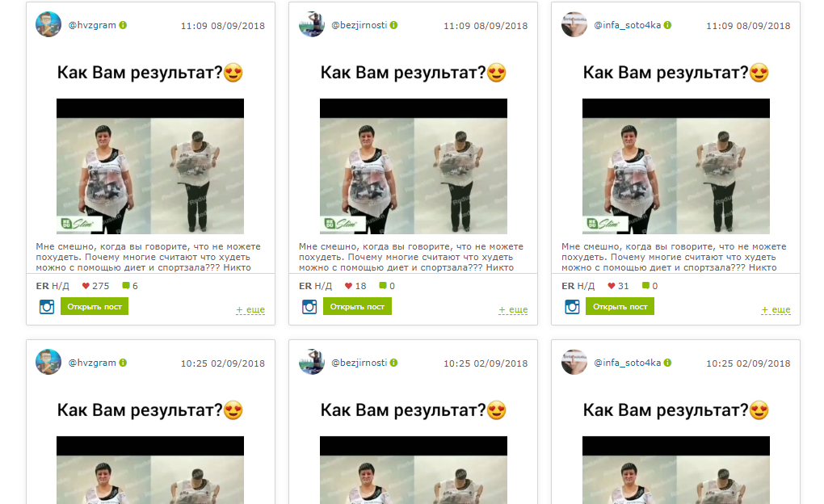Expand '+ еще' on bezjirnosti 08/09 post
The height and width of the screenshot is (504, 824).
click(513, 309)
